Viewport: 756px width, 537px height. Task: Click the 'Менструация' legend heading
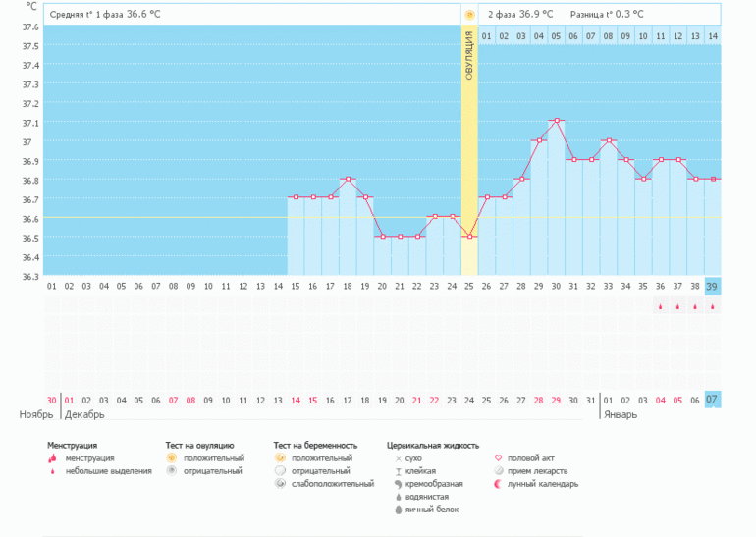coord(73,446)
